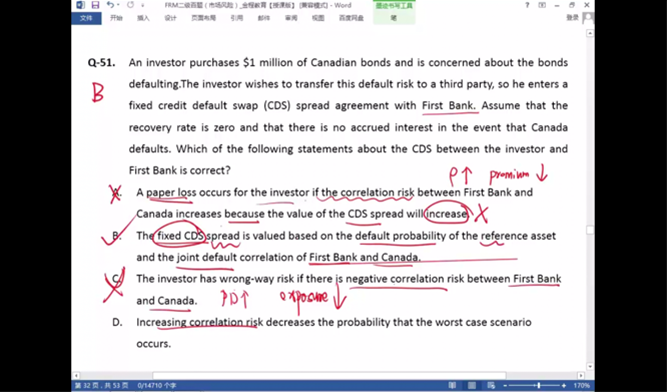The height and width of the screenshot is (392, 667).
Task: Click the ribbon display options icon
Action: [542, 5]
